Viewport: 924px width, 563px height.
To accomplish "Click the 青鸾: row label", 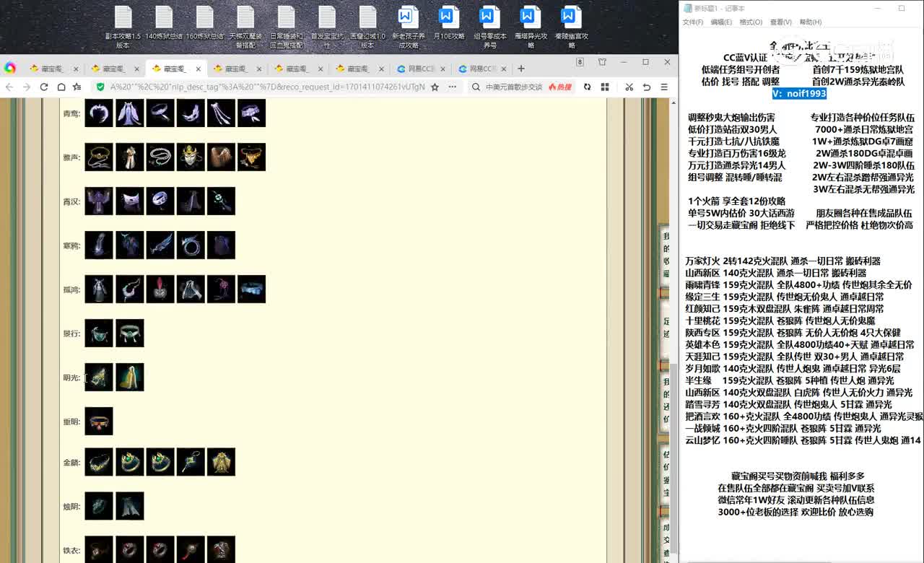I will point(71,113).
